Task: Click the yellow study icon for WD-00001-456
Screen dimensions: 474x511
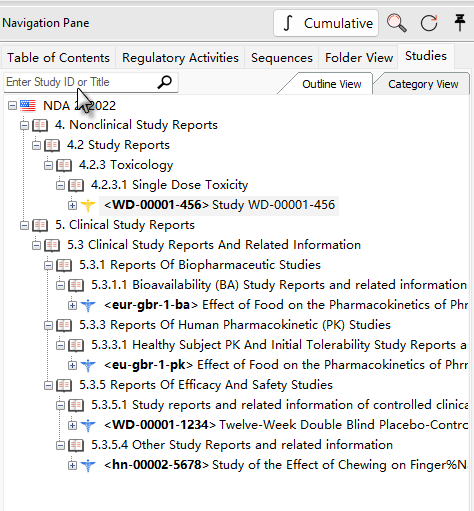Action: click(x=88, y=205)
